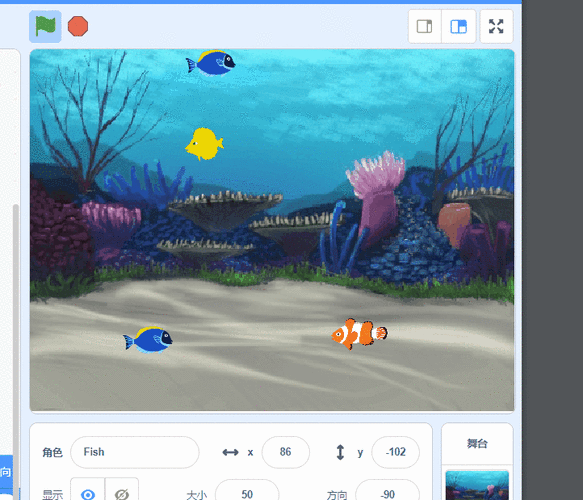The height and width of the screenshot is (500, 583).
Task: Select the yellow fish on stage
Action: coord(204,144)
